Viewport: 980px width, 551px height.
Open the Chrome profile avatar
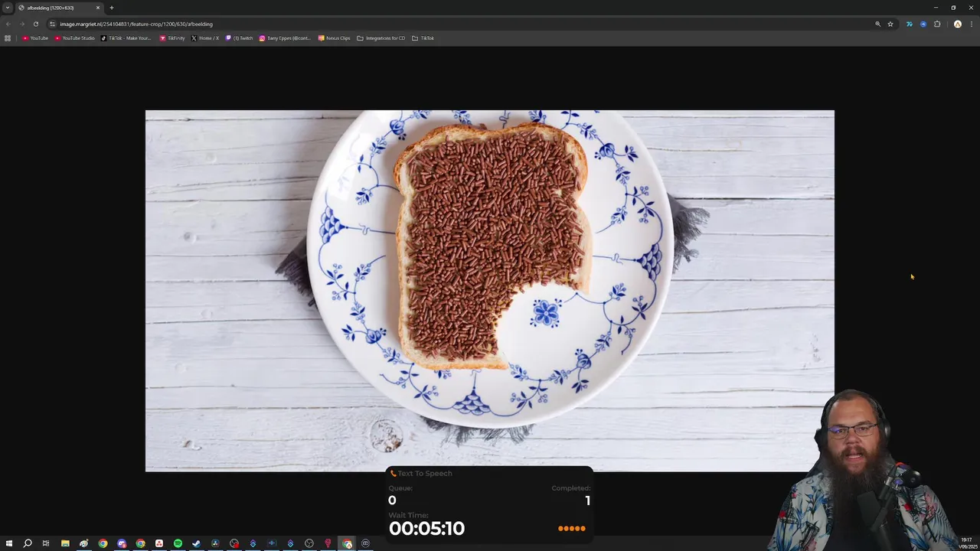[x=957, y=24]
